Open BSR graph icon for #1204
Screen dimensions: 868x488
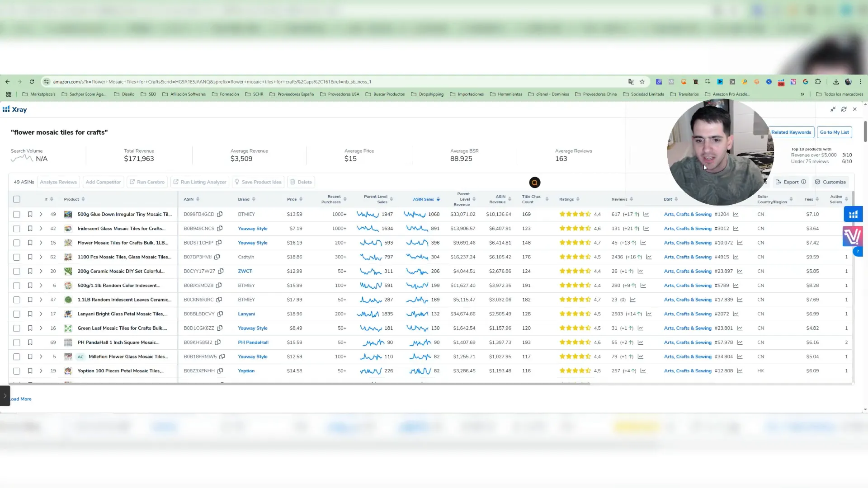tap(736, 214)
